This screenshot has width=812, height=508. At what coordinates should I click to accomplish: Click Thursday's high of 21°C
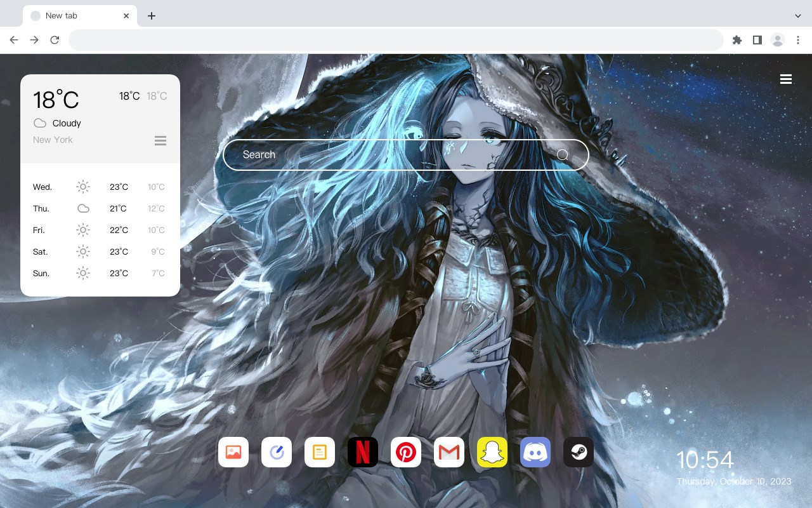tap(118, 208)
